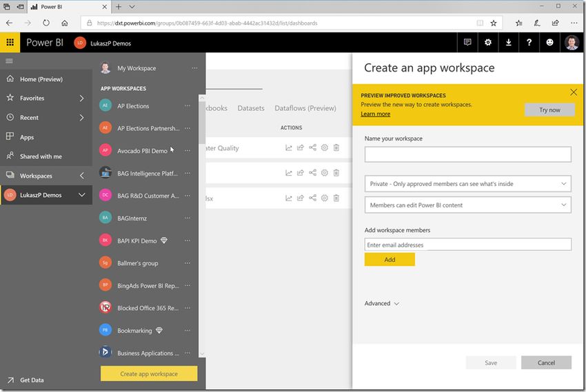Open the app launcher waffle icon
The image size is (586, 392).
pos(10,42)
